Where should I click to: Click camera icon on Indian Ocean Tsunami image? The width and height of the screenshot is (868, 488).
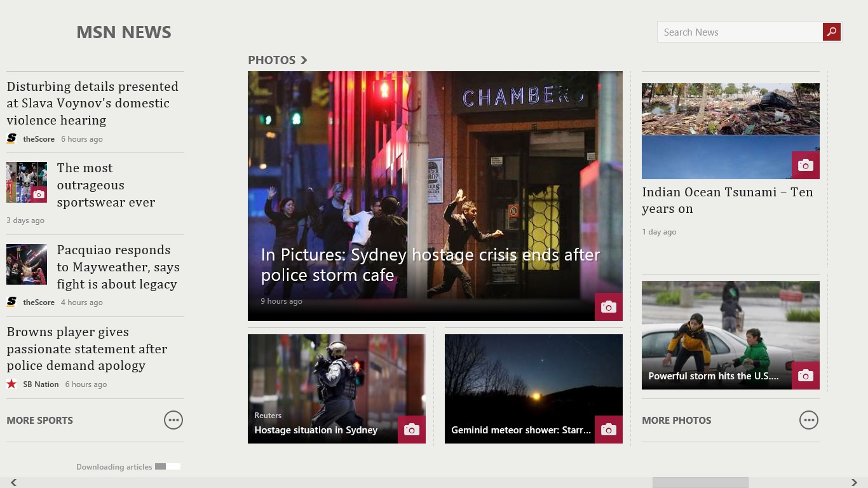click(806, 165)
